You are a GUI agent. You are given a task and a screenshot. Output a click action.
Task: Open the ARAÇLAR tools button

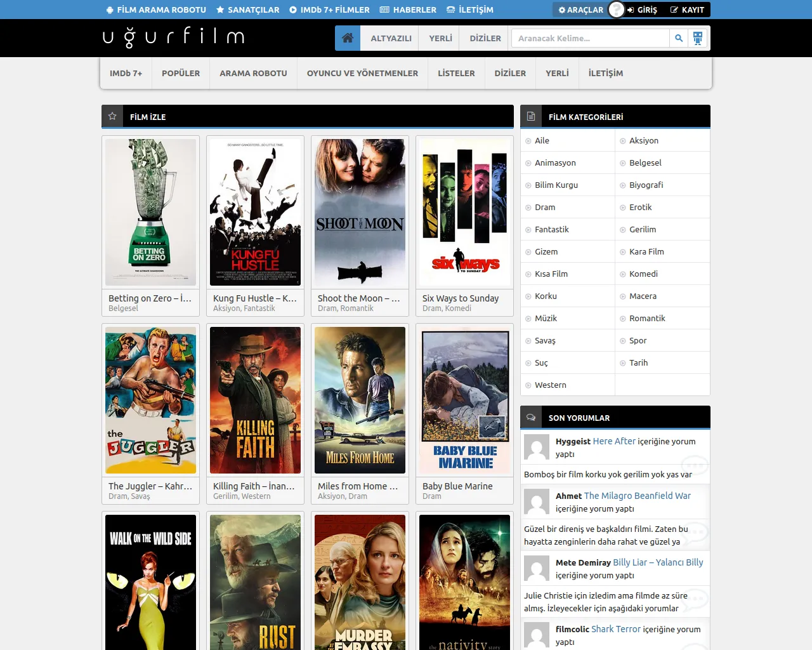580,10
